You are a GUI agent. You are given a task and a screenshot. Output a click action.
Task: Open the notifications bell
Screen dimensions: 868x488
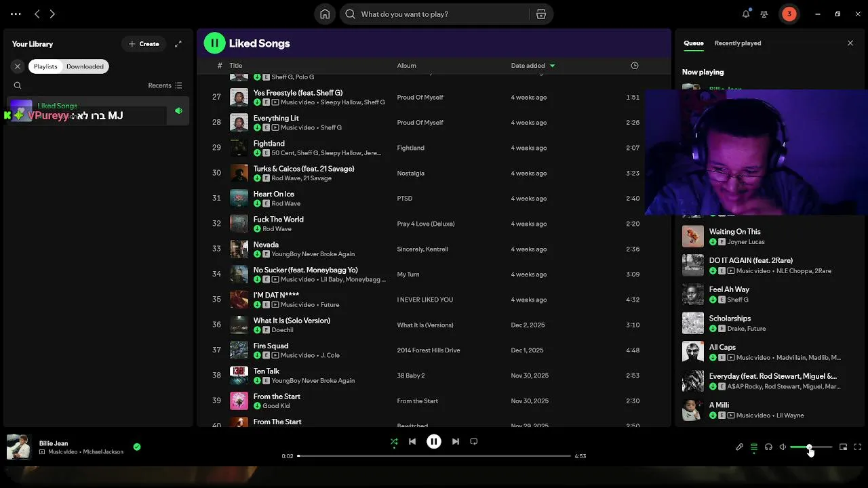746,14
